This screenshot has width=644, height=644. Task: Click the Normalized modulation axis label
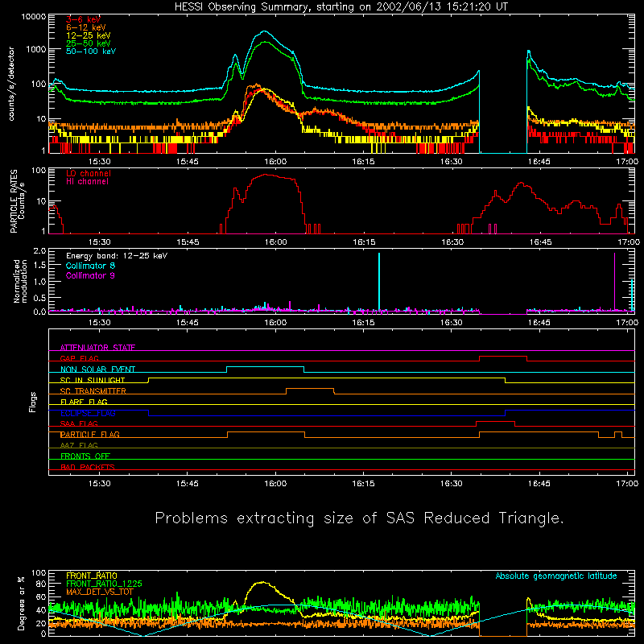(x=20, y=281)
